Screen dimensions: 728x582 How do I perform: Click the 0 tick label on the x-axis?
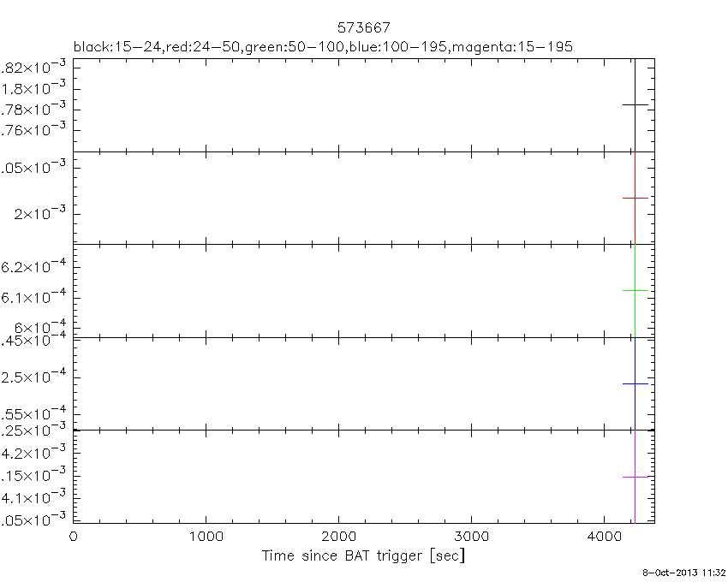click(74, 537)
